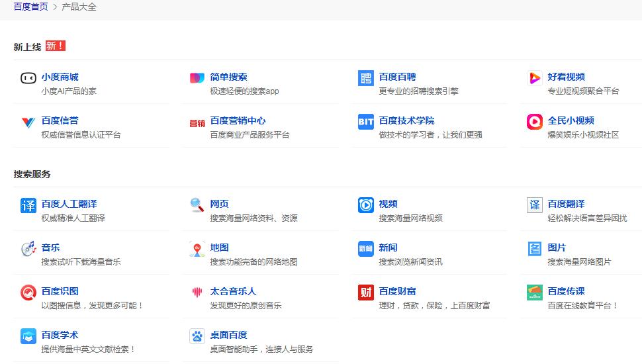Open the 新闻 search link

click(388, 248)
